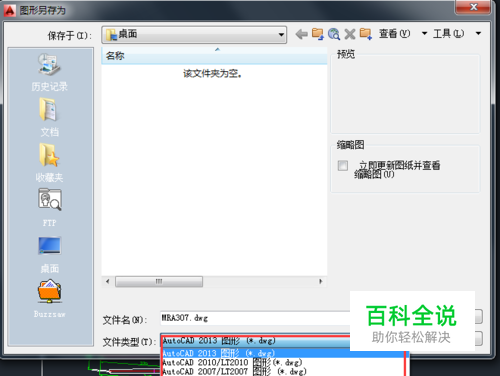Create a new folder icon
Image resolution: width=500 pixels, height=376 pixels.
pos(366,34)
